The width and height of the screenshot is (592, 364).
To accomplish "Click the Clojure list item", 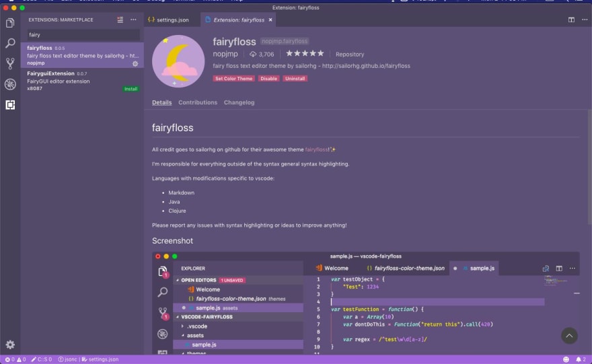I will (177, 211).
